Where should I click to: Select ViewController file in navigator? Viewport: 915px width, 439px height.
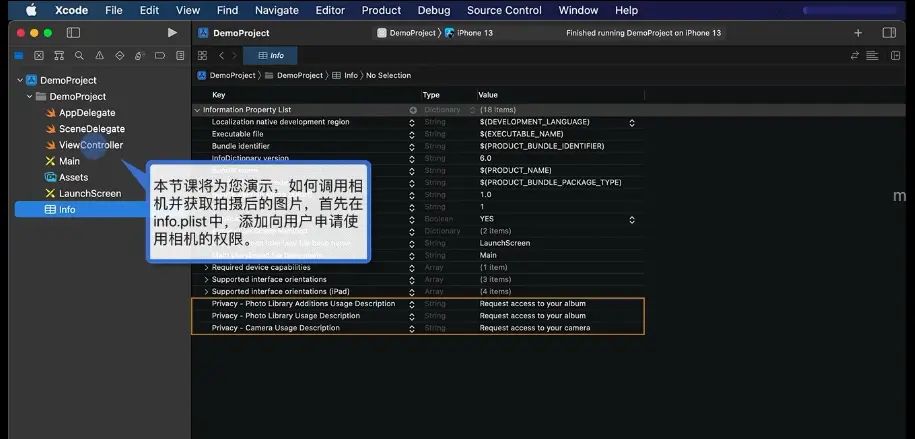pos(91,145)
